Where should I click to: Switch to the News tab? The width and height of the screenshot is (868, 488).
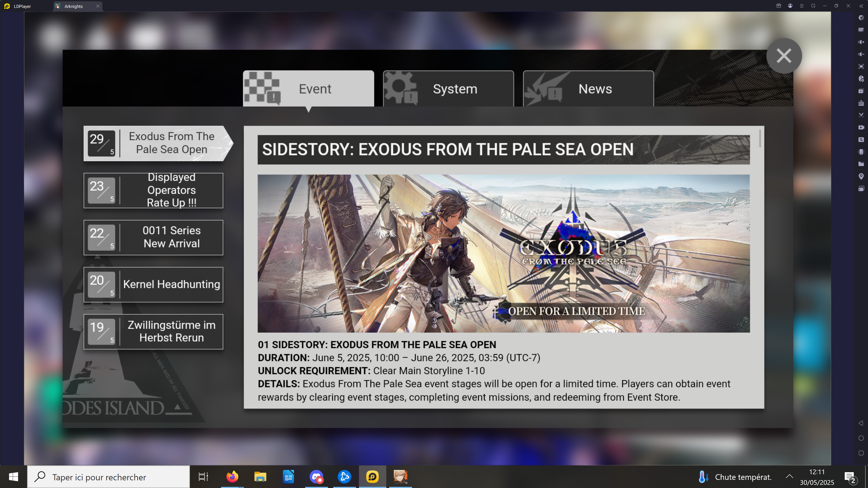pos(588,89)
